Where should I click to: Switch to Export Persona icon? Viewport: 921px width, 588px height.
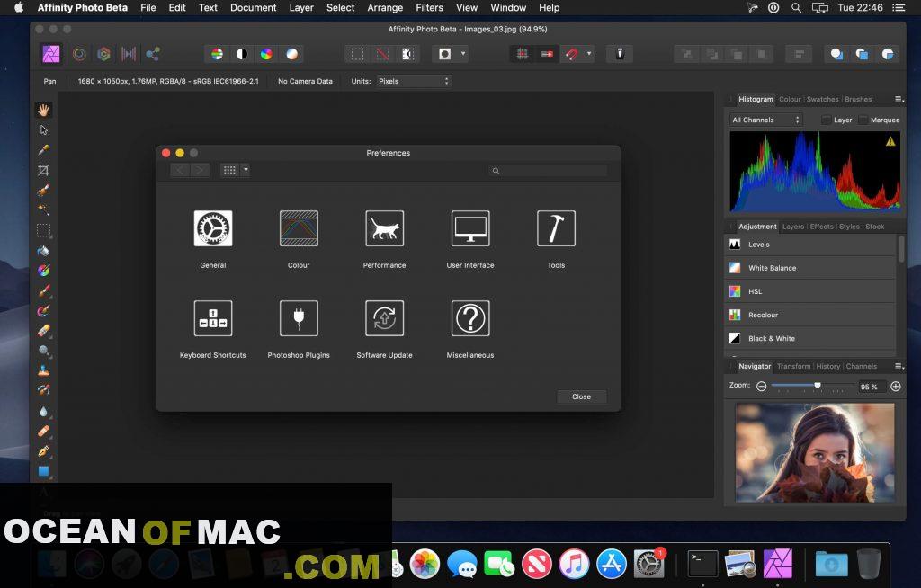pos(153,54)
